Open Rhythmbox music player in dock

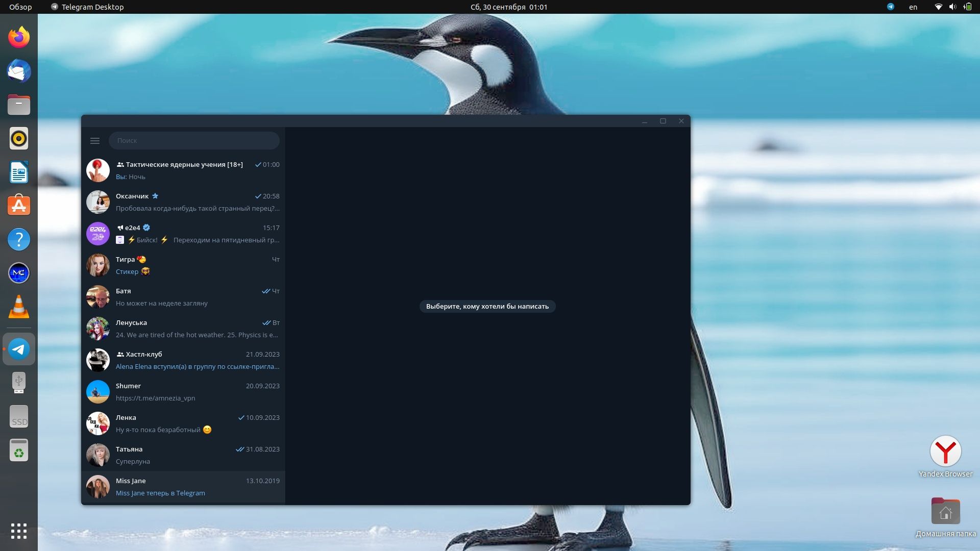click(x=19, y=138)
